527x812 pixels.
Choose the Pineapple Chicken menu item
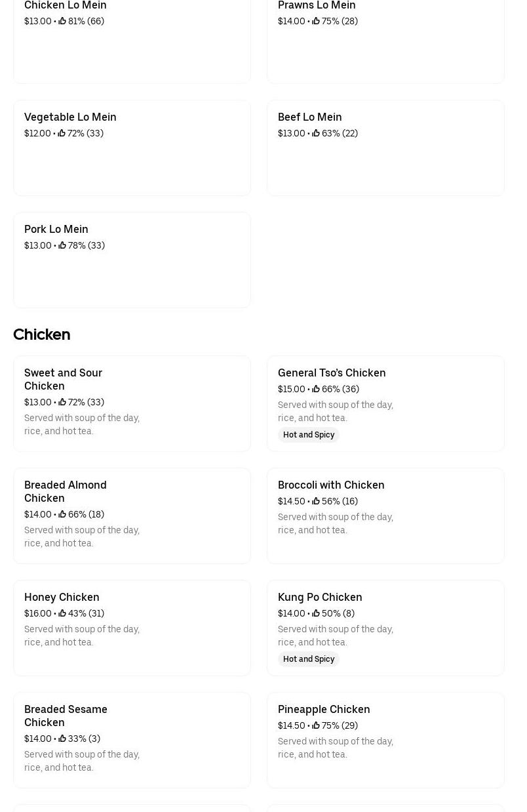[324, 709]
